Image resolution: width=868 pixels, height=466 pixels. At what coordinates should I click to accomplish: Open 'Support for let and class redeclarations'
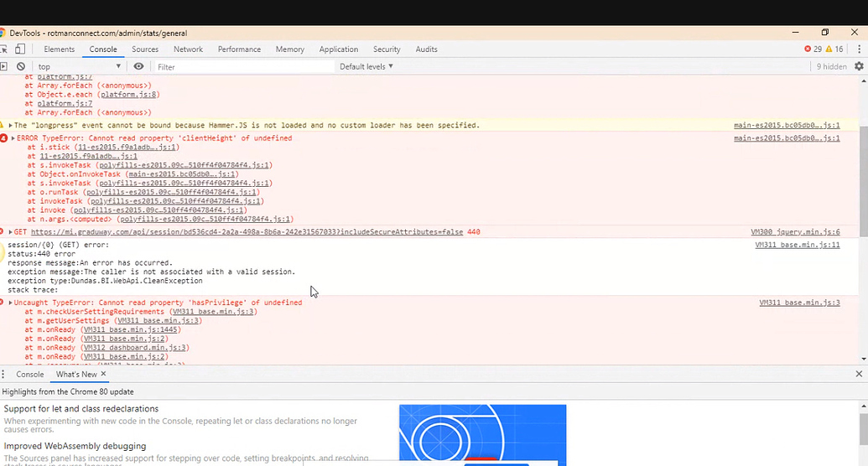[81, 409]
